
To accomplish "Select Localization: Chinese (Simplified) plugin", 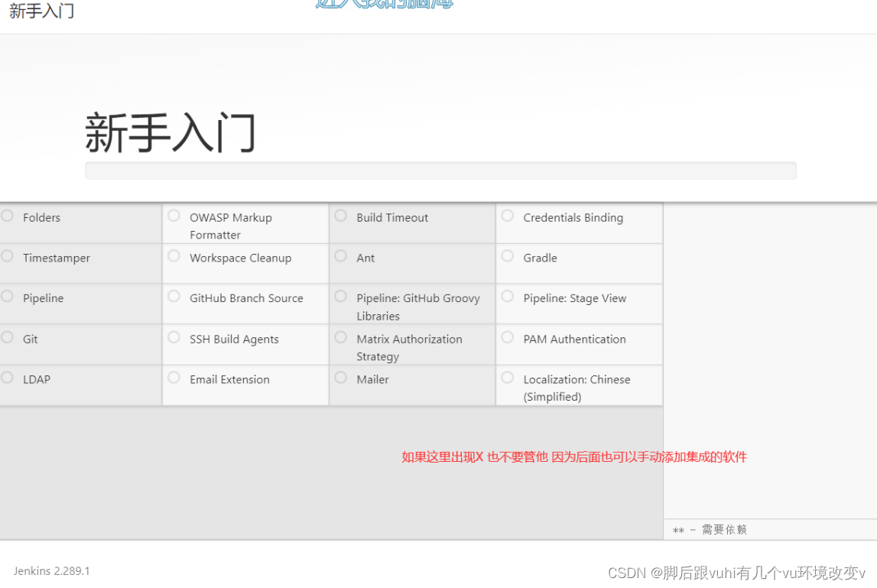I will [x=507, y=378].
